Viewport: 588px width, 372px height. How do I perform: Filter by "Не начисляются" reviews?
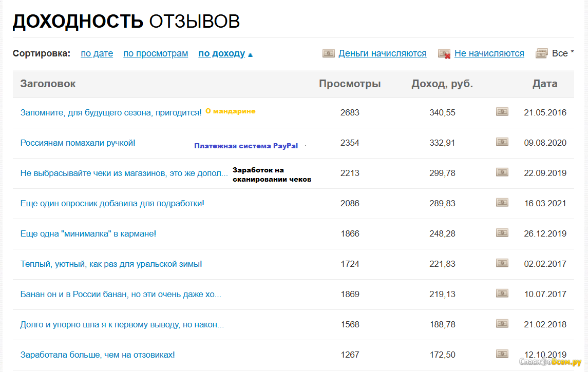489,53
